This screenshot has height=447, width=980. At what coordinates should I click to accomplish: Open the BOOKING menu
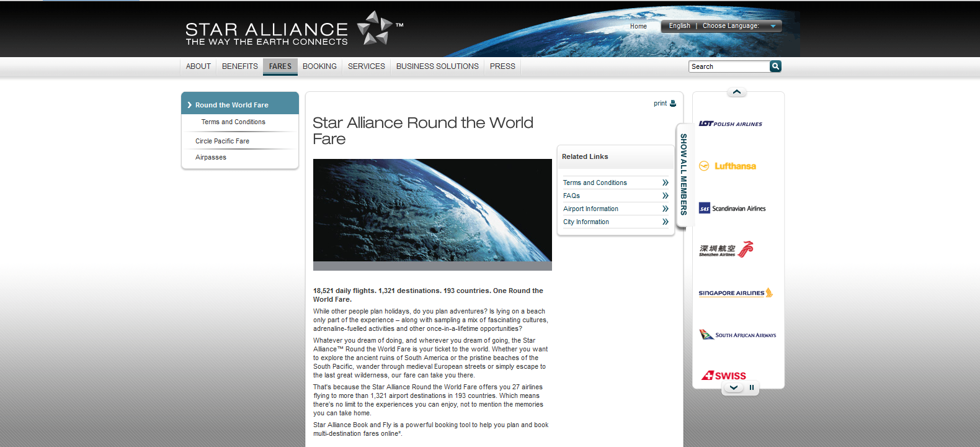pyautogui.click(x=319, y=66)
